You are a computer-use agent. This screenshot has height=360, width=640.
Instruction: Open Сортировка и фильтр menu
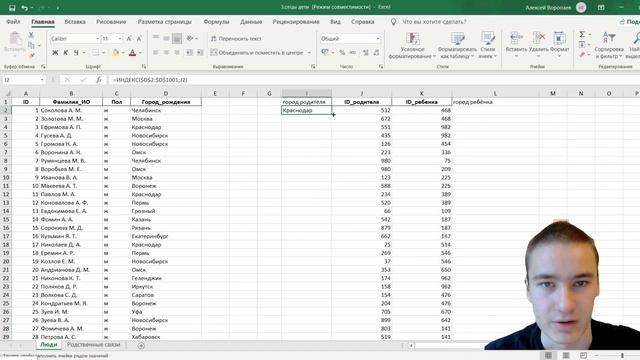[x=609, y=45]
